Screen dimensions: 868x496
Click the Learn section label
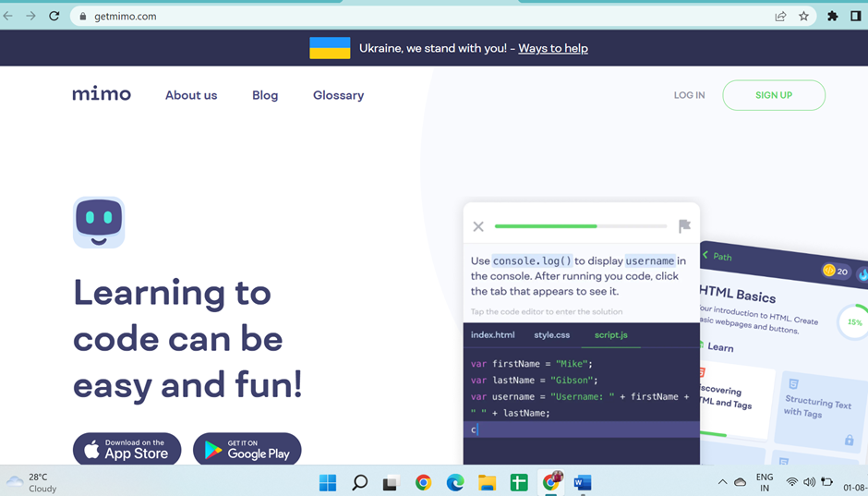(x=719, y=347)
